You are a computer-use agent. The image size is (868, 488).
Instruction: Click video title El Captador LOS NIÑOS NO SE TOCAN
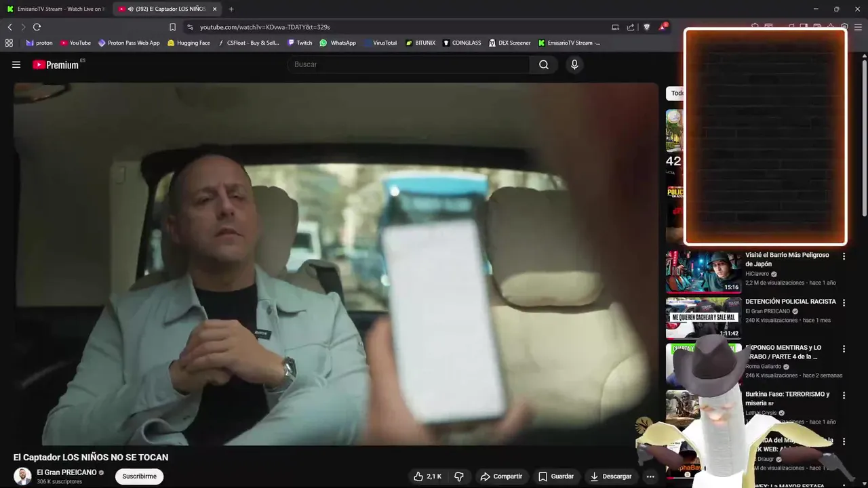click(91, 457)
